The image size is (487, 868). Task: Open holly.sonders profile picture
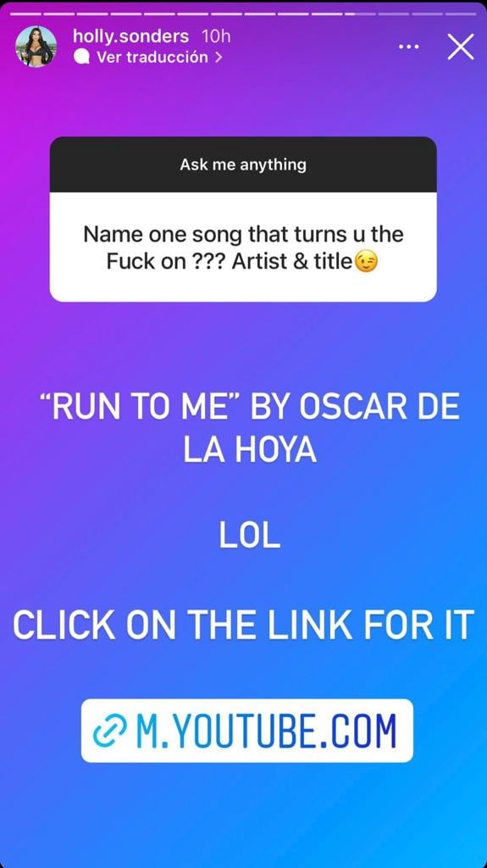[x=36, y=47]
